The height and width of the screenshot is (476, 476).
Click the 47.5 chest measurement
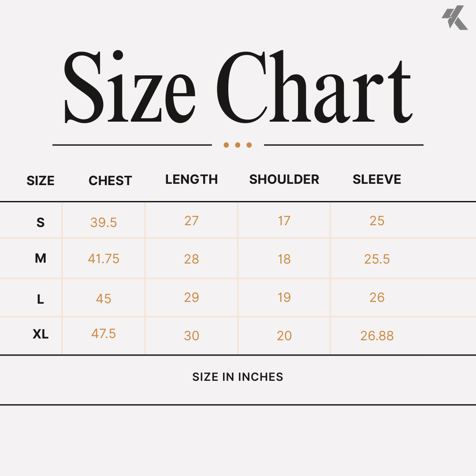(x=104, y=334)
